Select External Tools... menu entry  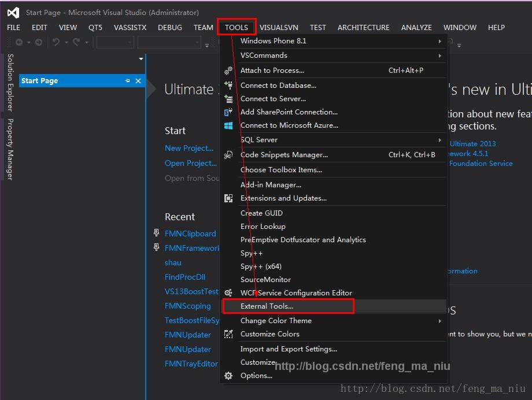point(334,306)
